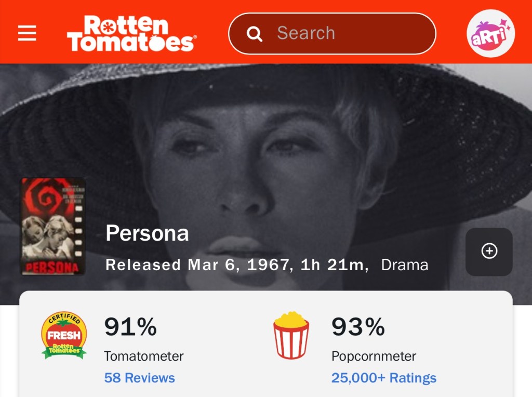Screen dimensions: 532x397
Task: Click the 91% Tomatometer score
Action: [130, 327]
